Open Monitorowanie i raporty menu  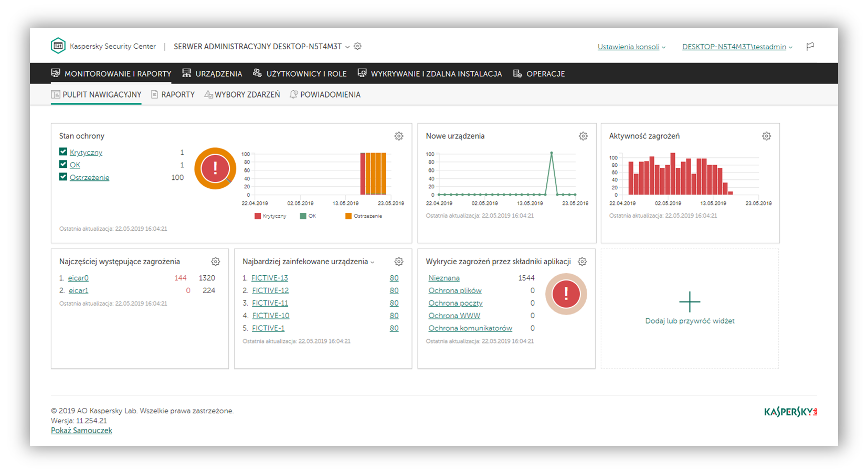click(x=111, y=73)
